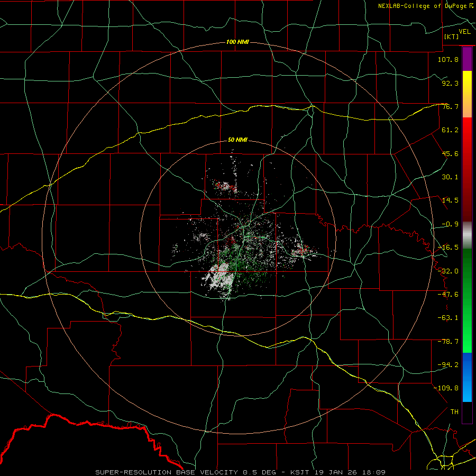Select the 107.8 velocity scale label
Screen dimensions: 476x476
tap(448, 59)
